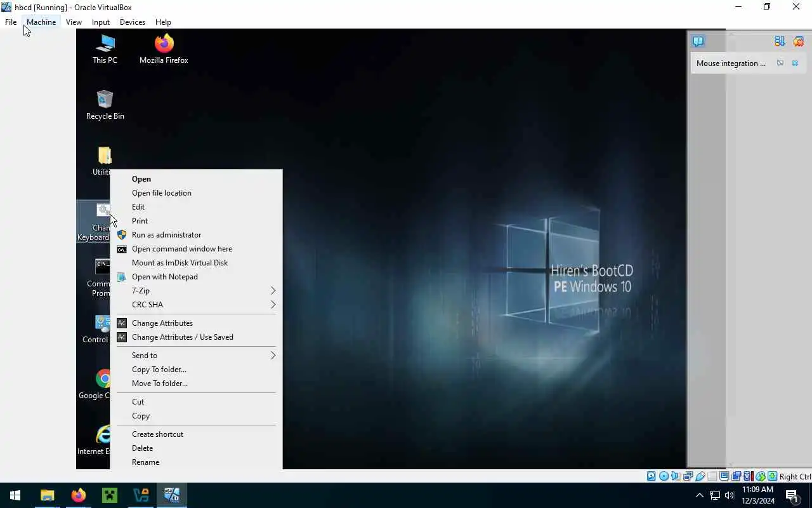Open the Windows Start menu
The width and height of the screenshot is (812, 508).
coord(15,495)
